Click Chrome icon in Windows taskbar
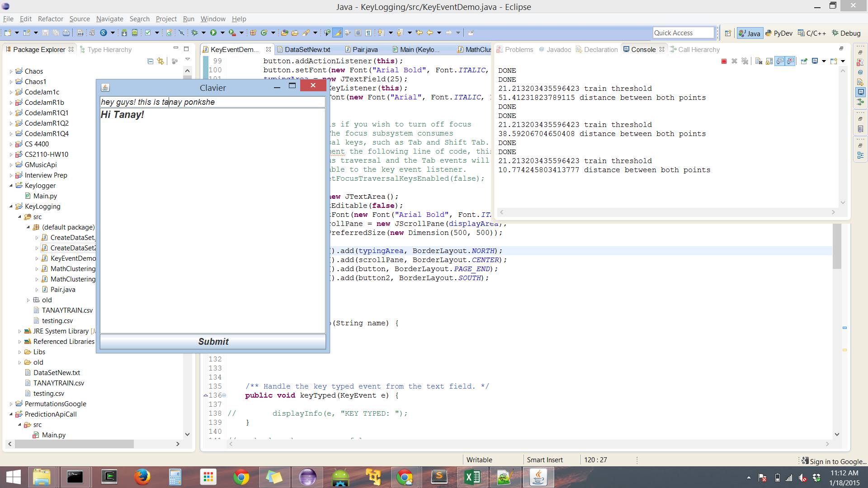868x488 pixels. point(241,477)
